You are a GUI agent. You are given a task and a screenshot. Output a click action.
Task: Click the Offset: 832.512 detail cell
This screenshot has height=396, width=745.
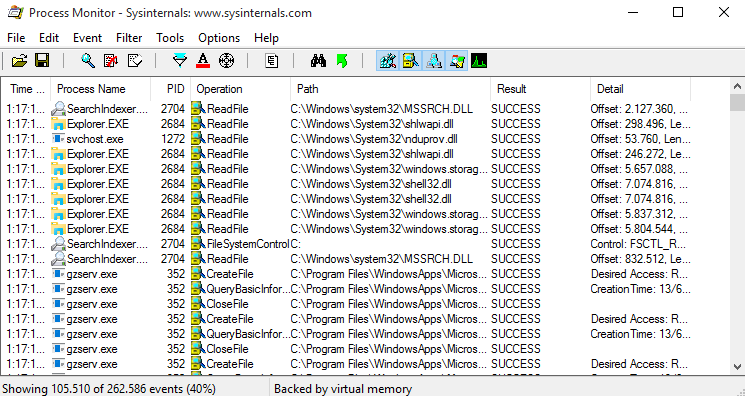click(x=640, y=259)
